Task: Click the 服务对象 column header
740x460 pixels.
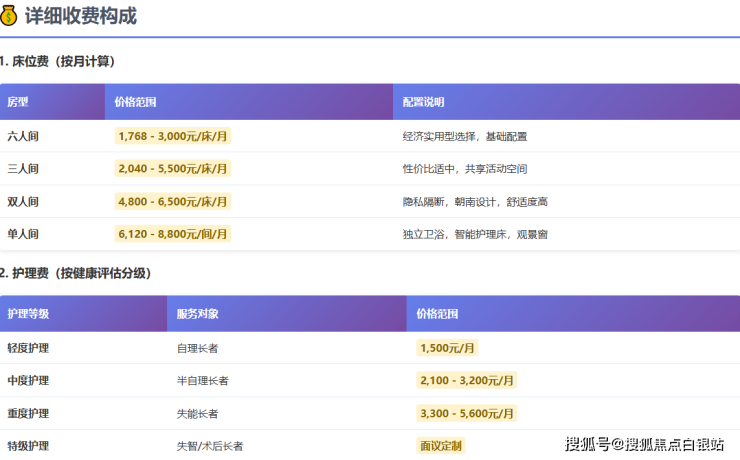Action: [197, 314]
